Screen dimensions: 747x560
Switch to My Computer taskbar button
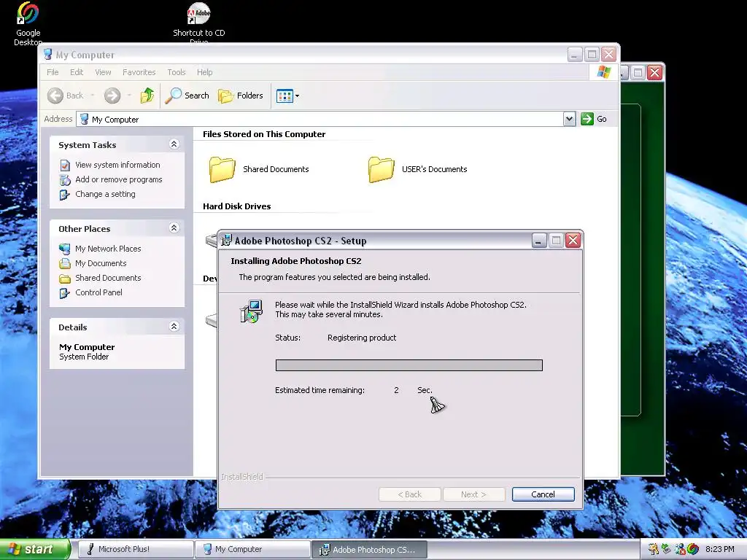252,549
